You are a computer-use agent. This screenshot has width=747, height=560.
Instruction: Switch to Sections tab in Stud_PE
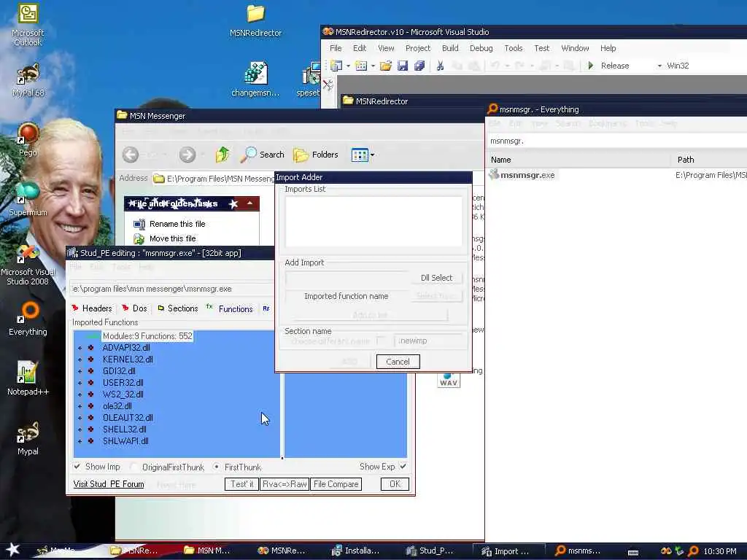178,308
